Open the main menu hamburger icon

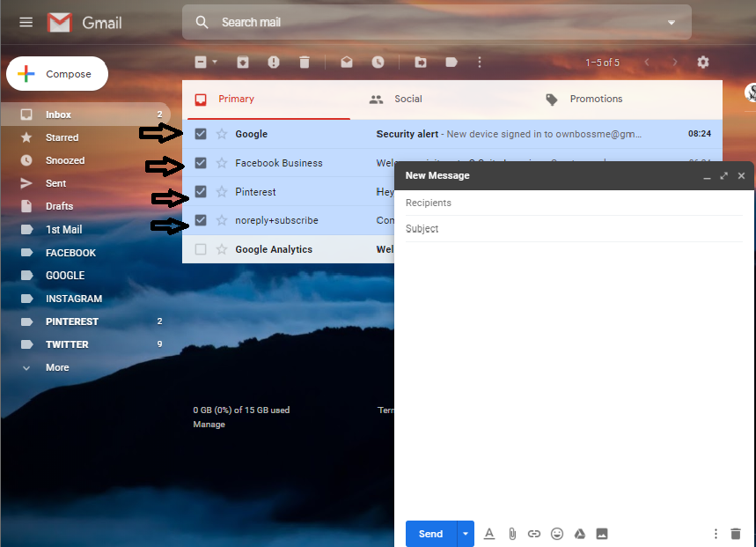tap(26, 22)
